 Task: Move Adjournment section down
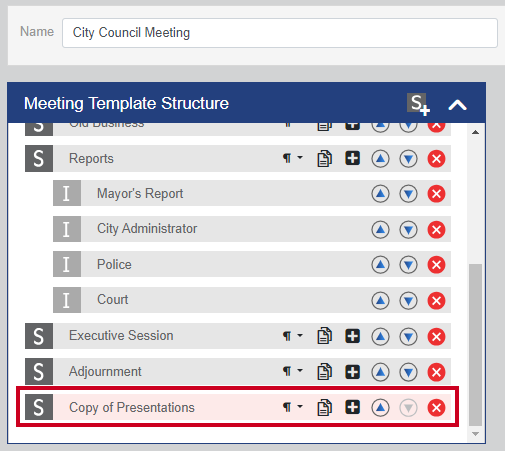coord(408,372)
